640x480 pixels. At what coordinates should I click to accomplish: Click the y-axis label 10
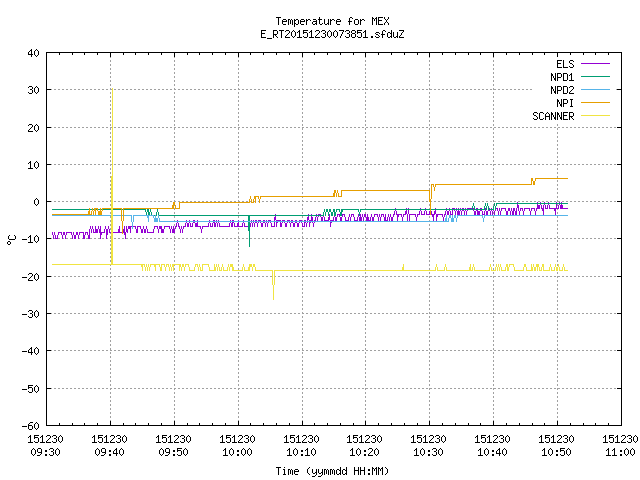pyautogui.click(x=33, y=165)
